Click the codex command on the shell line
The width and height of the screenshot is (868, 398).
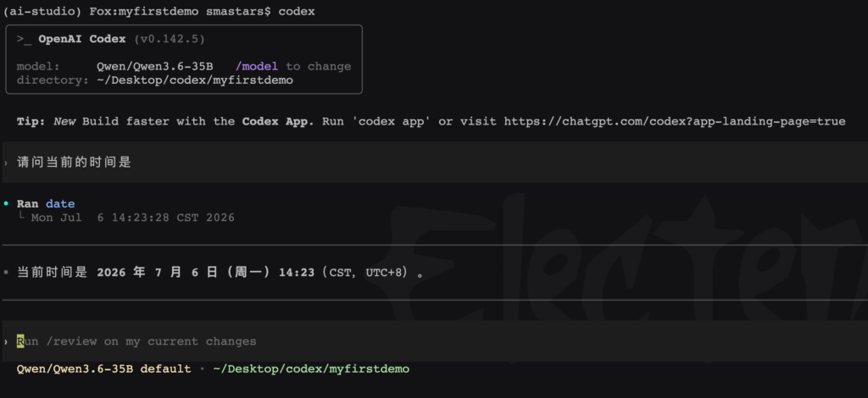[297, 12]
